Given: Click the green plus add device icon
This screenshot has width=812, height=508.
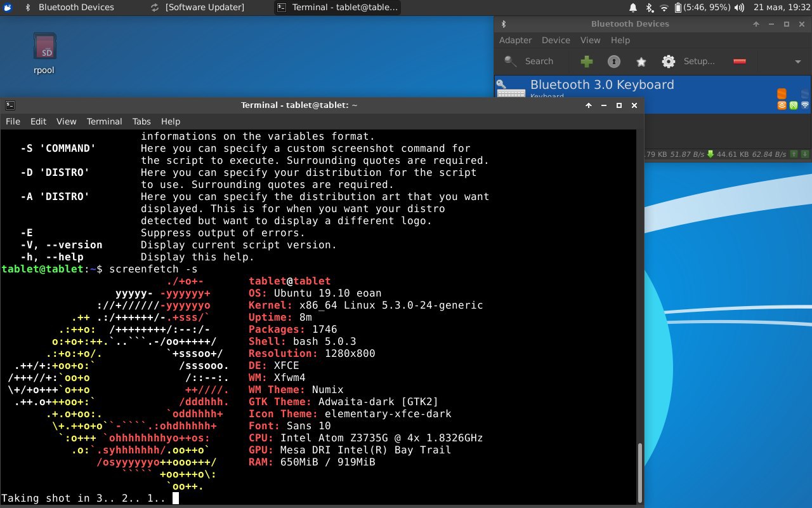Looking at the screenshot, I should tap(587, 62).
